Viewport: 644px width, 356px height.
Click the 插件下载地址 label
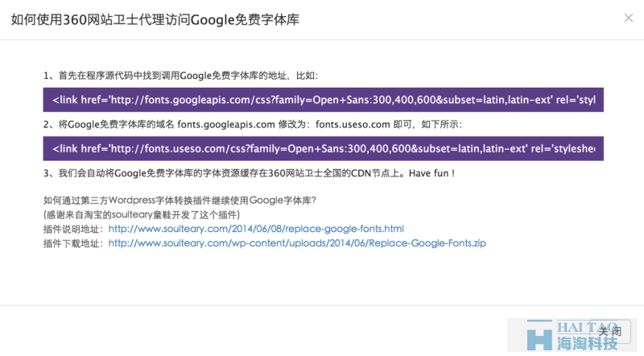[71, 243]
